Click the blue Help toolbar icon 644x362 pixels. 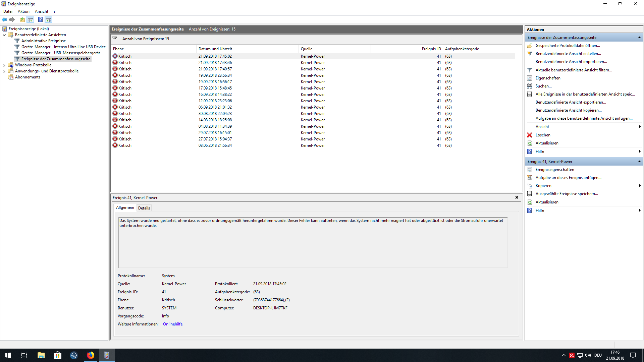coord(40,19)
